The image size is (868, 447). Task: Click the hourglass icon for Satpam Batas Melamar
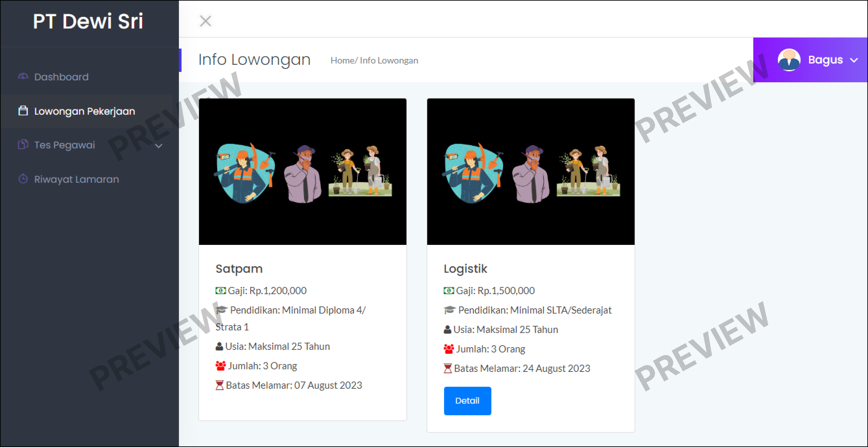219,385
